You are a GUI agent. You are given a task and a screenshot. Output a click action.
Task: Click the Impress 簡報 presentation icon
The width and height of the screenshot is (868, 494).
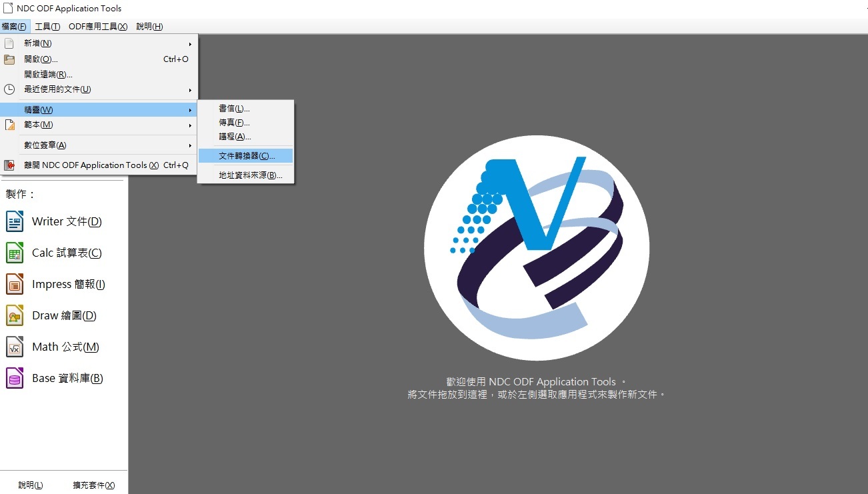click(x=15, y=284)
